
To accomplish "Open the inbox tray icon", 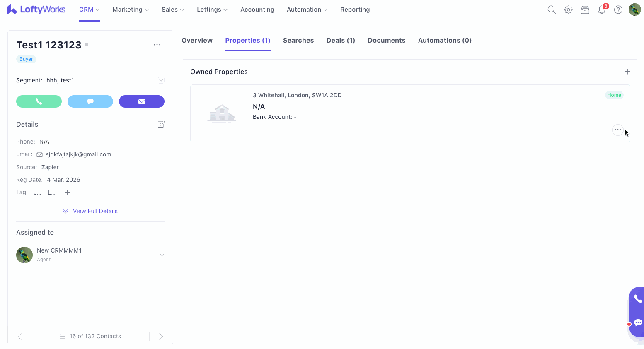I will pos(585,10).
